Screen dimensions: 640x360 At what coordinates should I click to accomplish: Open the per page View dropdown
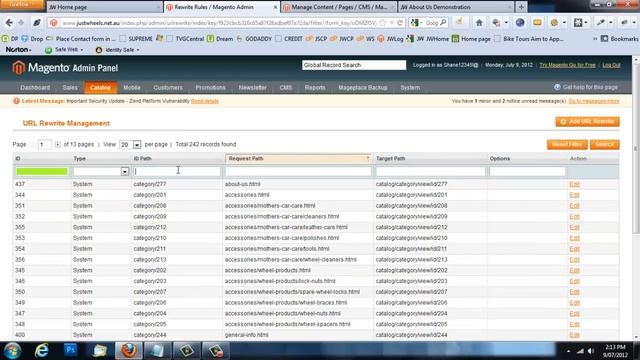(137, 144)
